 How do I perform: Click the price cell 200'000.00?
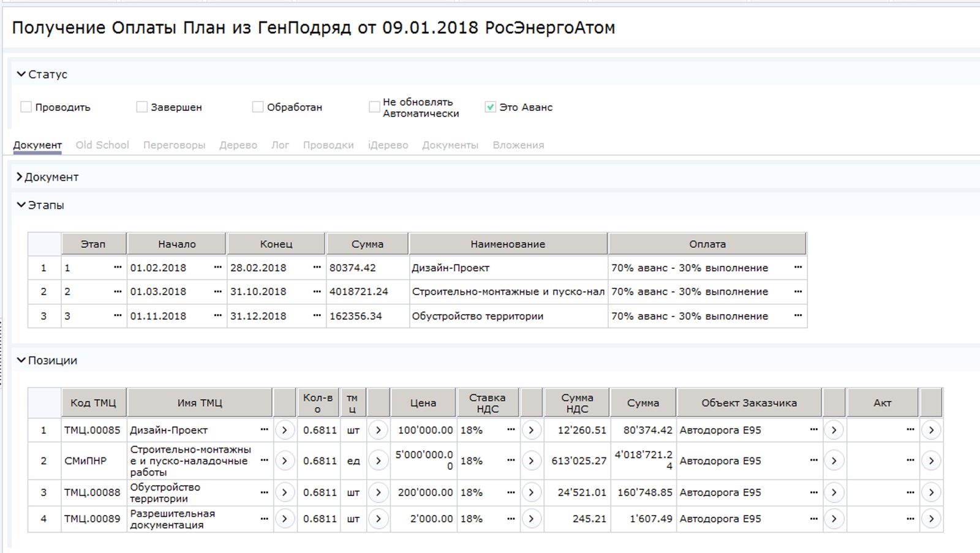point(423,492)
